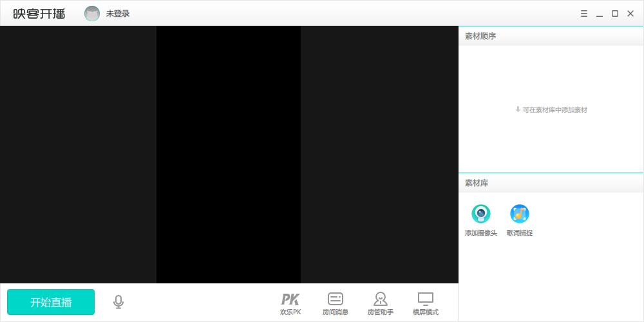Switch to 横屏模式 landscape mode
This screenshot has width=644, height=322.
tap(426, 304)
